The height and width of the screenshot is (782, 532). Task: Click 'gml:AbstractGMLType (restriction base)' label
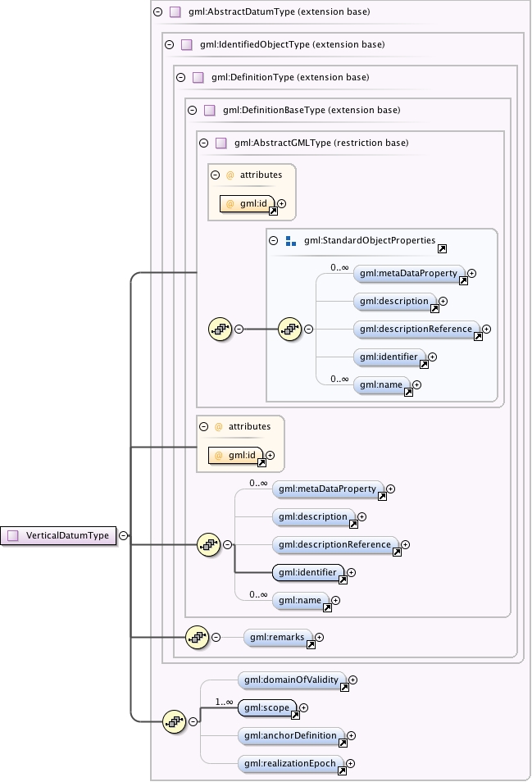[321, 143]
